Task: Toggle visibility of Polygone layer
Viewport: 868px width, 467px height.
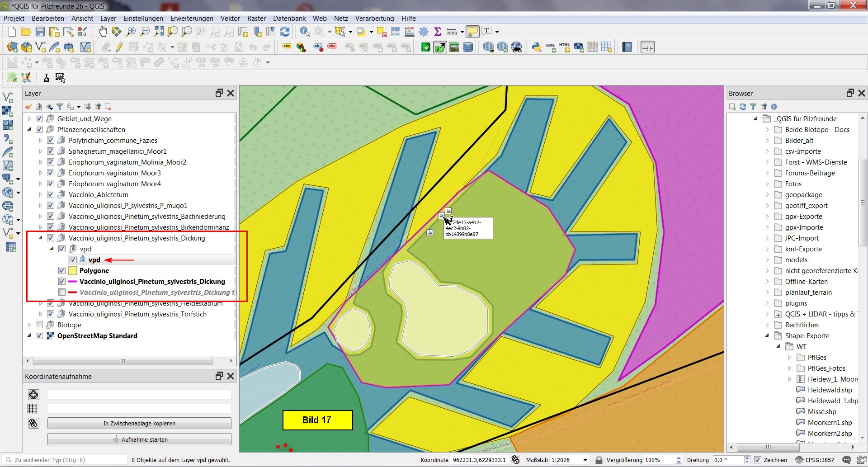Action: click(62, 271)
